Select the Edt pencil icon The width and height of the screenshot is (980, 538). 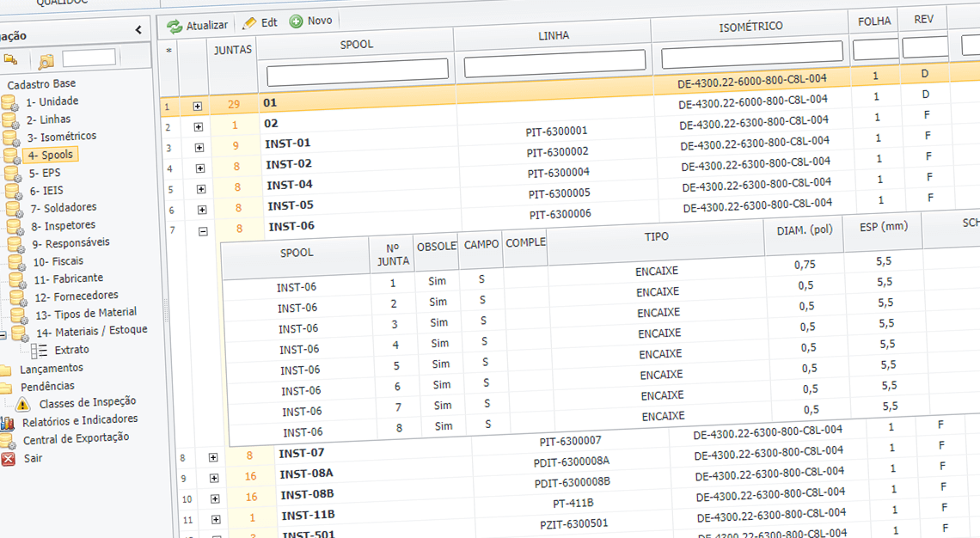point(248,24)
